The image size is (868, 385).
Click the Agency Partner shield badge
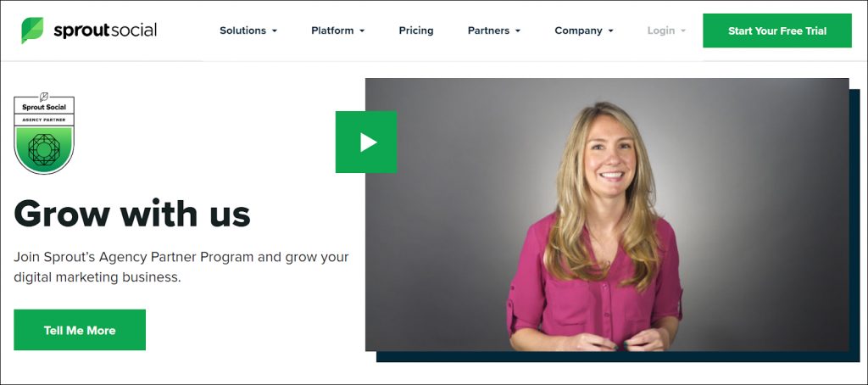coord(44,133)
